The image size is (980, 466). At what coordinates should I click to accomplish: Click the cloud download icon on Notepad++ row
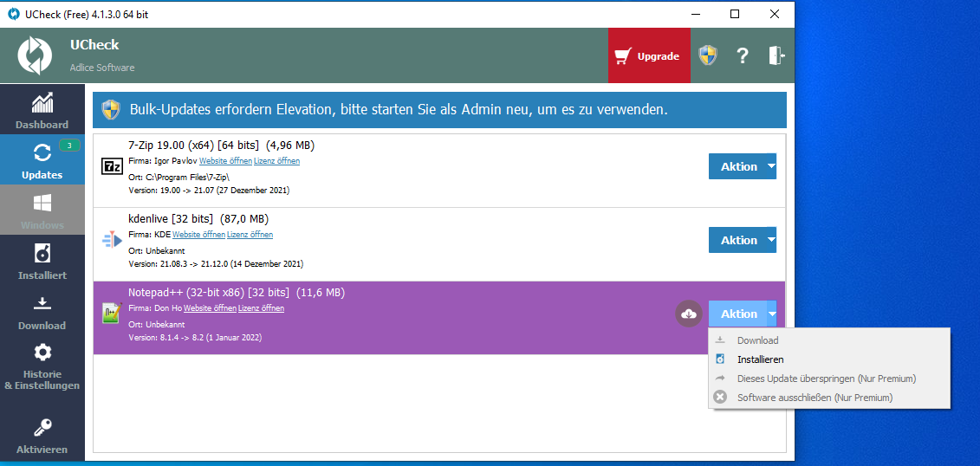click(x=689, y=314)
